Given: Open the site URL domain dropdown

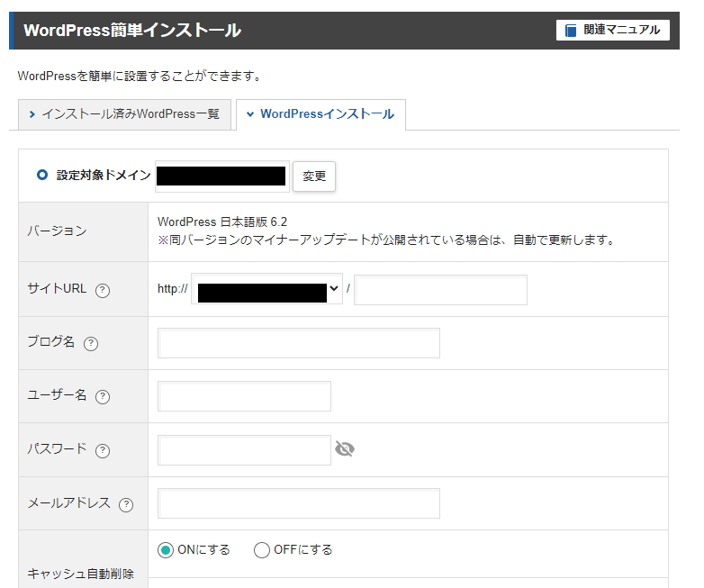Looking at the screenshot, I should coord(266,289).
